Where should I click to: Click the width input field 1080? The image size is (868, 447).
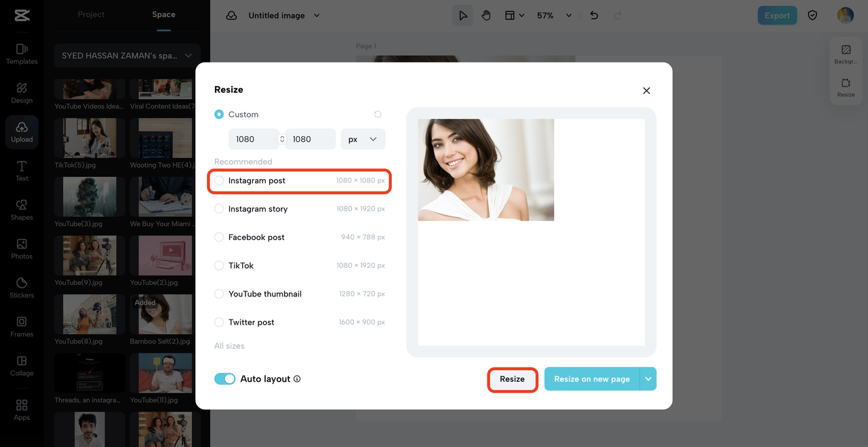tap(253, 139)
